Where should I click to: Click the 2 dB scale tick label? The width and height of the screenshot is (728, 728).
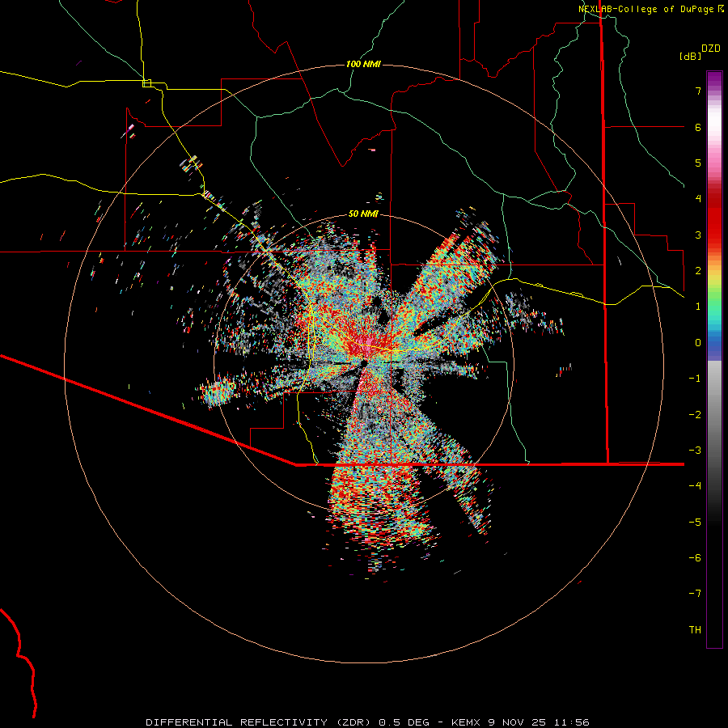point(698,271)
